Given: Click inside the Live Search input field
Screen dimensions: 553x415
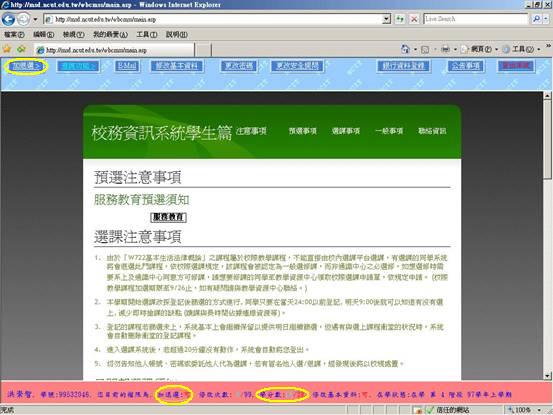Looking at the screenshot, I should coord(475,19).
